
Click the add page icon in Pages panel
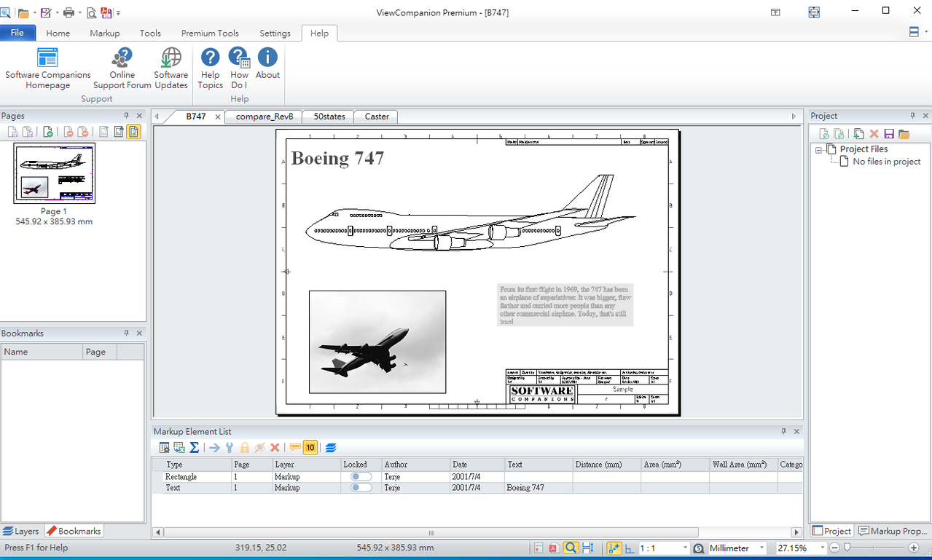(x=47, y=132)
